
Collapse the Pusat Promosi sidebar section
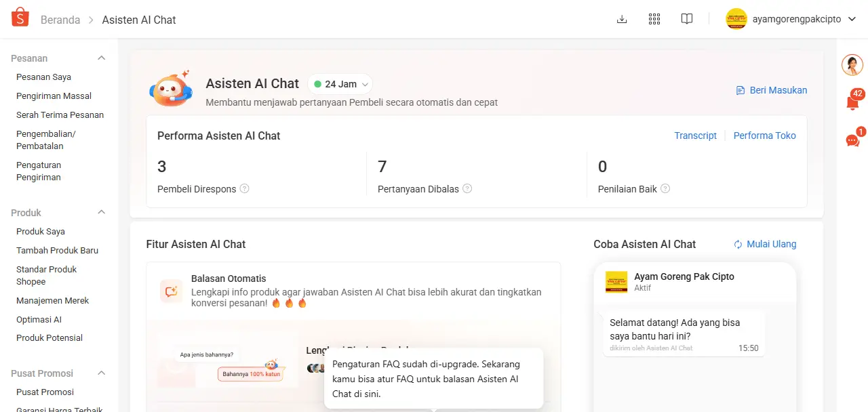(x=102, y=373)
